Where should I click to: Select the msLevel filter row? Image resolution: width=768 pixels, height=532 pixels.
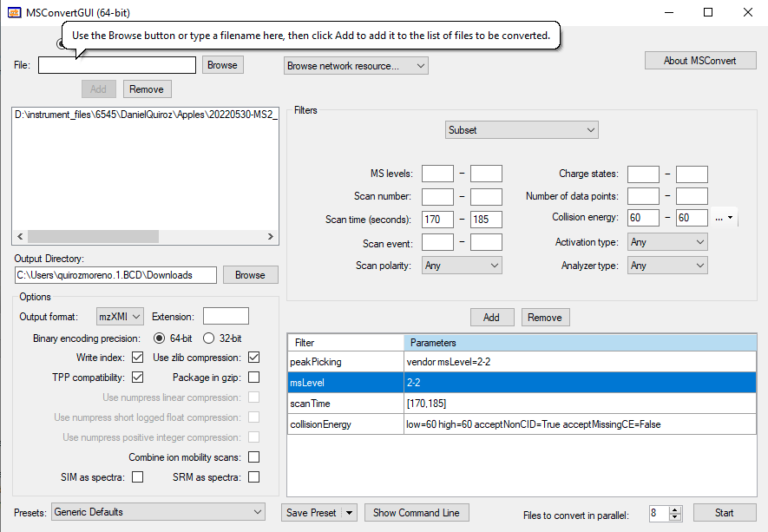coord(522,383)
